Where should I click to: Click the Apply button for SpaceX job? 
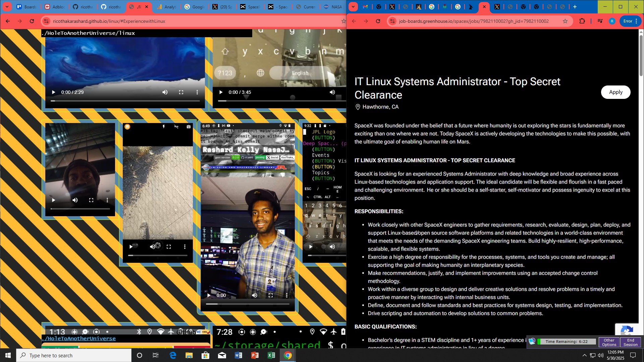pyautogui.click(x=615, y=92)
